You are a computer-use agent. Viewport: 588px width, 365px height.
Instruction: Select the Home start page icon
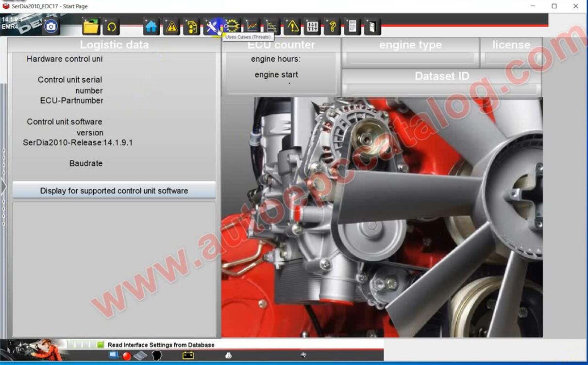(x=151, y=27)
